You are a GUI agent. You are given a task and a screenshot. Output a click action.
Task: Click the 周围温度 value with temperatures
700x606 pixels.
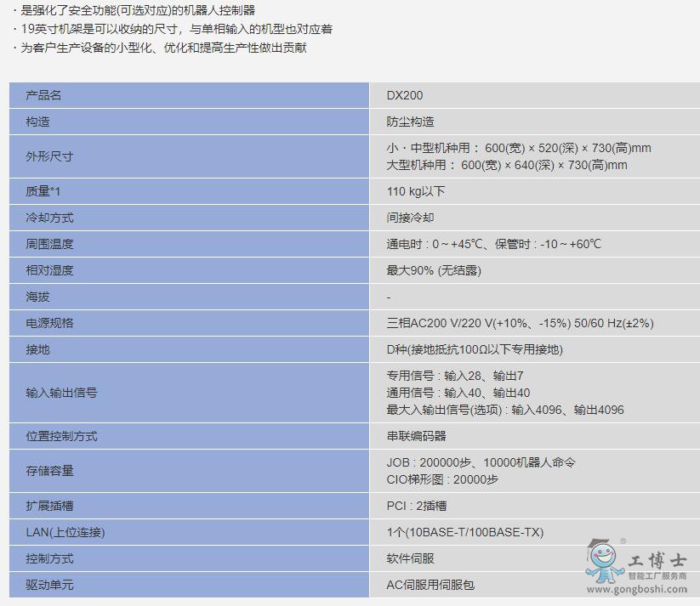tap(493, 244)
